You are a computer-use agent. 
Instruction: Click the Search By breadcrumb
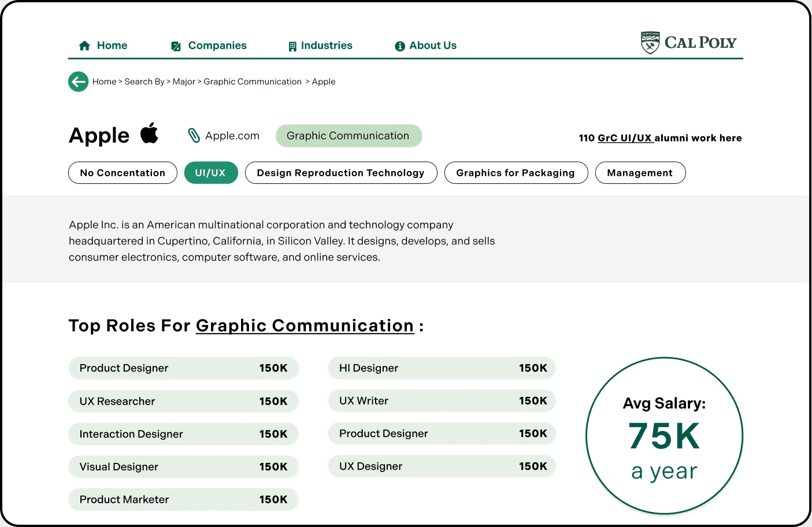click(x=144, y=81)
